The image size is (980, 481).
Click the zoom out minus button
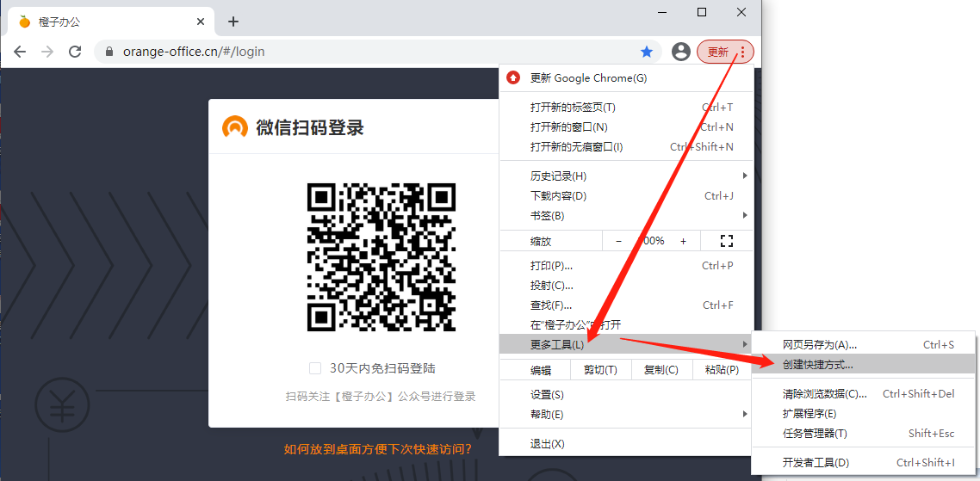(x=618, y=241)
